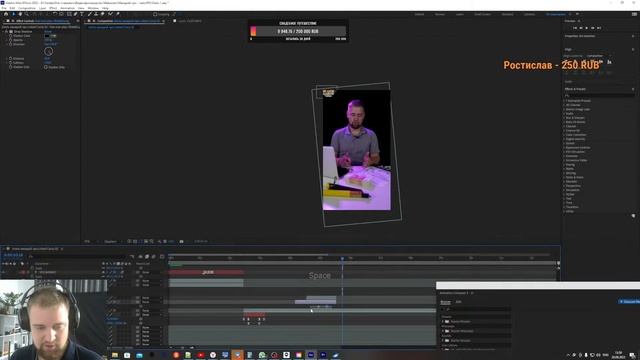This screenshot has width=640, height=360.
Task: Click the Shadow Color eyedropper
Action: (54, 36)
